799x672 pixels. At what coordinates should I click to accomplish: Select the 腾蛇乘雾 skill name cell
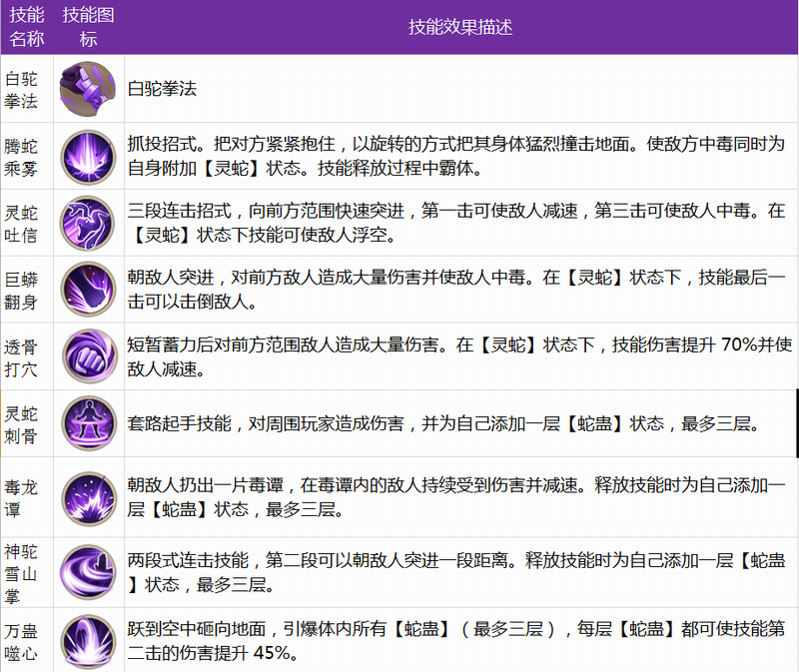pyautogui.click(x=27, y=157)
